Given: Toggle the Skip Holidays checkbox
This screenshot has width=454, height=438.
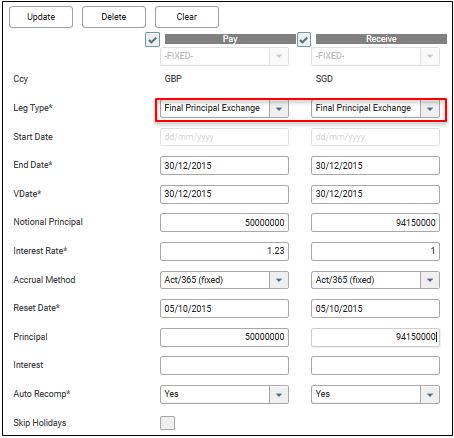Looking at the screenshot, I should 167,423.
